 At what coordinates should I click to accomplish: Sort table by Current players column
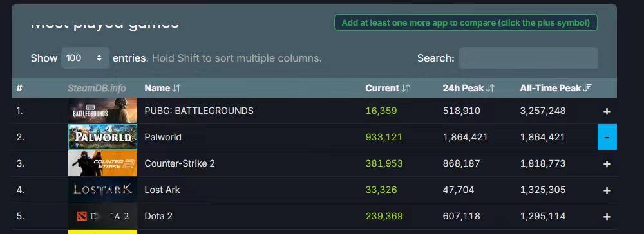(x=387, y=88)
